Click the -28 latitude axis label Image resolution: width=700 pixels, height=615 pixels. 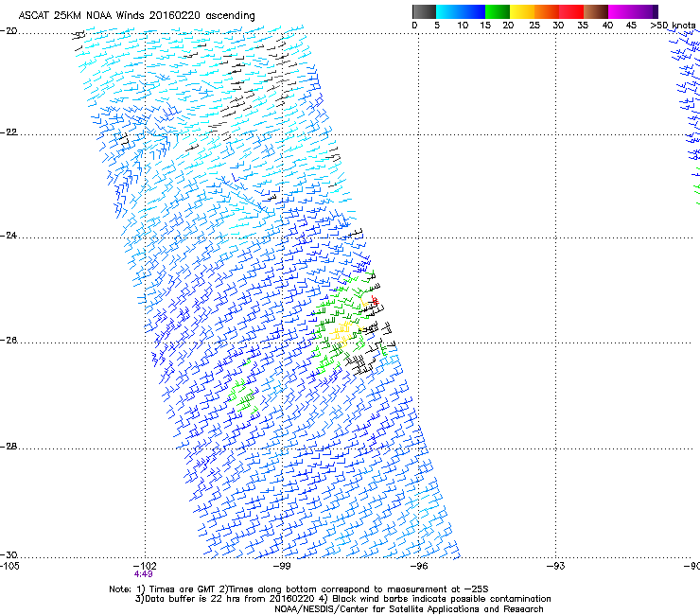9,447
